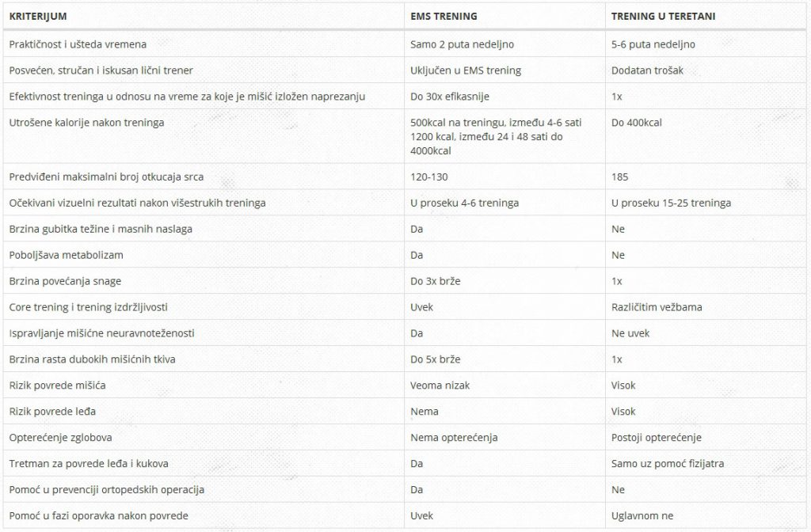Click the EMS TRENING column header

pyautogui.click(x=444, y=16)
